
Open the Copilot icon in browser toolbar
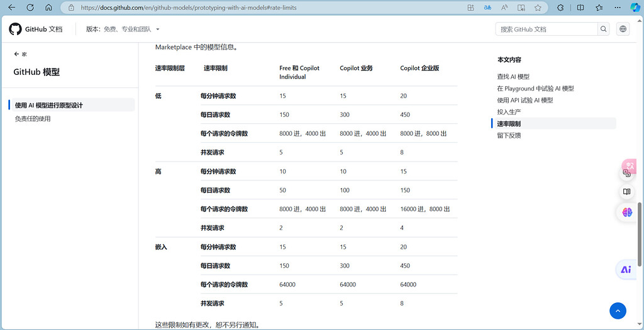pos(635,8)
